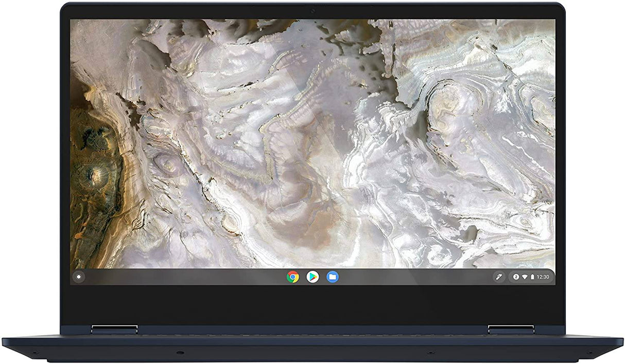The width and height of the screenshot is (625, 364).
Task: Open the stylus pen menu on the right
Action: [499, 277]
